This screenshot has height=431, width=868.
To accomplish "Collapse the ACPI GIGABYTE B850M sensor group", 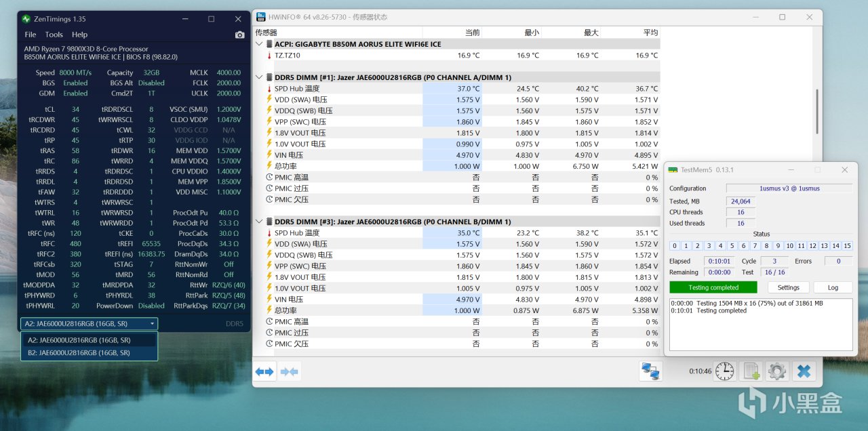I will tap(259, 44).
